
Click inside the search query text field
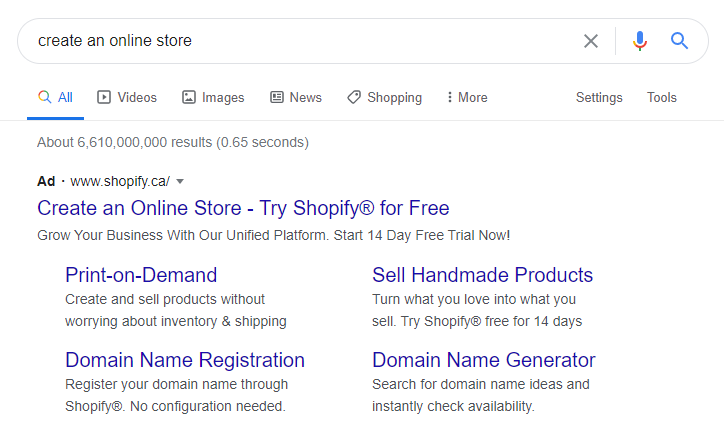coord(300,41)
